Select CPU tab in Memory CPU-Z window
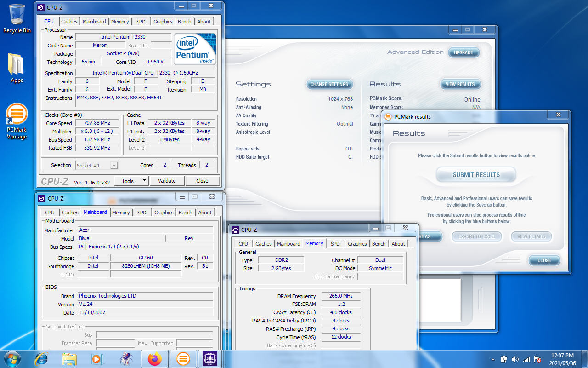 (243, 244)
